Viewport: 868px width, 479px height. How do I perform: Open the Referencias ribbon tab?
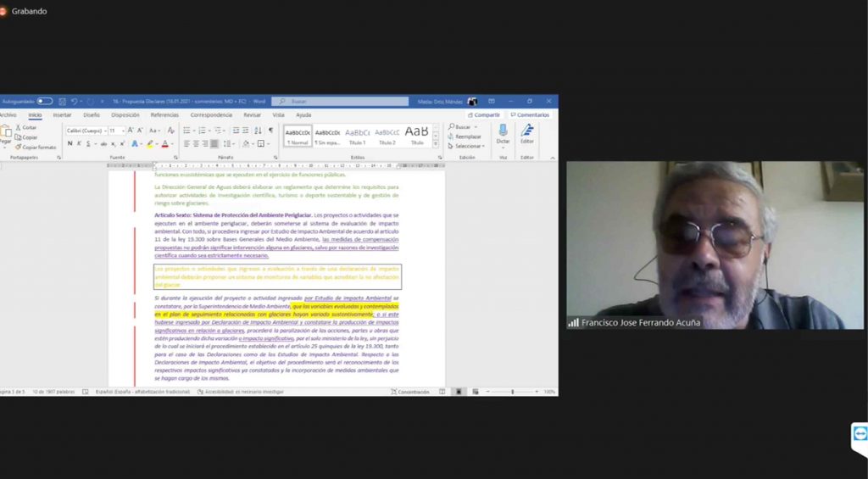click(165, 115)
